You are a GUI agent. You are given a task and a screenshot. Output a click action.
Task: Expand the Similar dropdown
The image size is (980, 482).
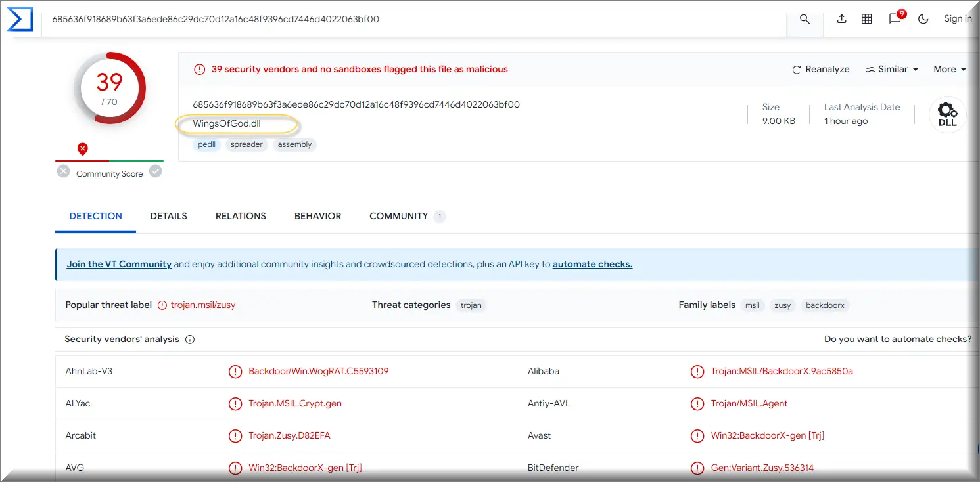(x=892, y=69)
